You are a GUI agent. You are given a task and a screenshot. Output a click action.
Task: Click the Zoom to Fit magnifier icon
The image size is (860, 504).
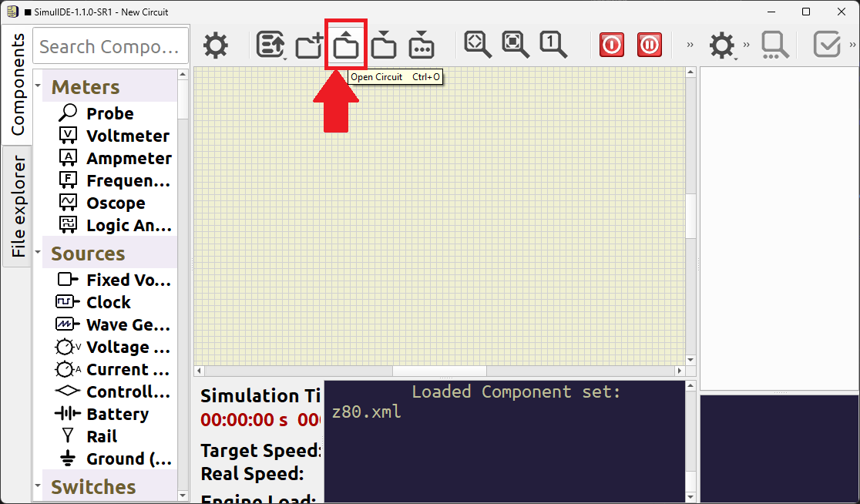(478, 45)
